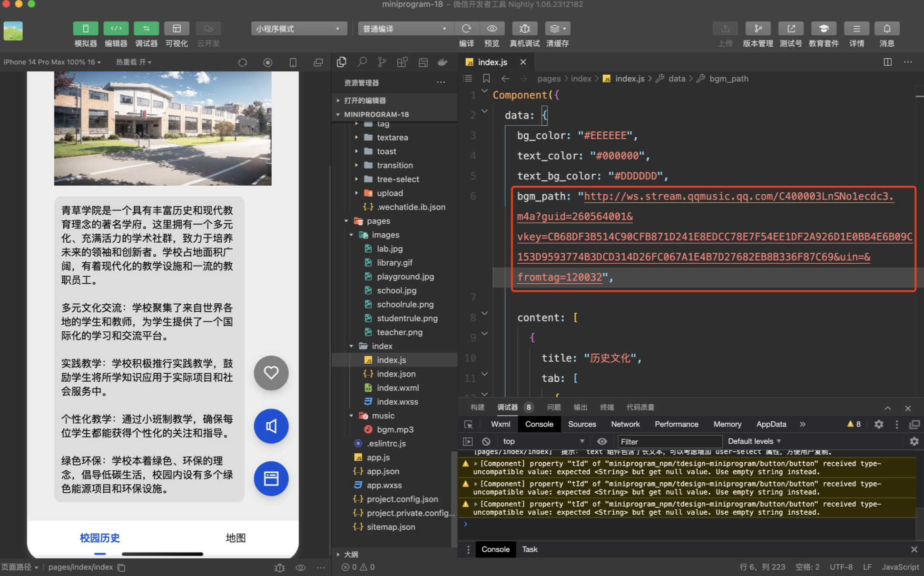The width and height of the screenshot is (924, 576).
Task: Click the compile refresh icon
Action: [466, 29]
